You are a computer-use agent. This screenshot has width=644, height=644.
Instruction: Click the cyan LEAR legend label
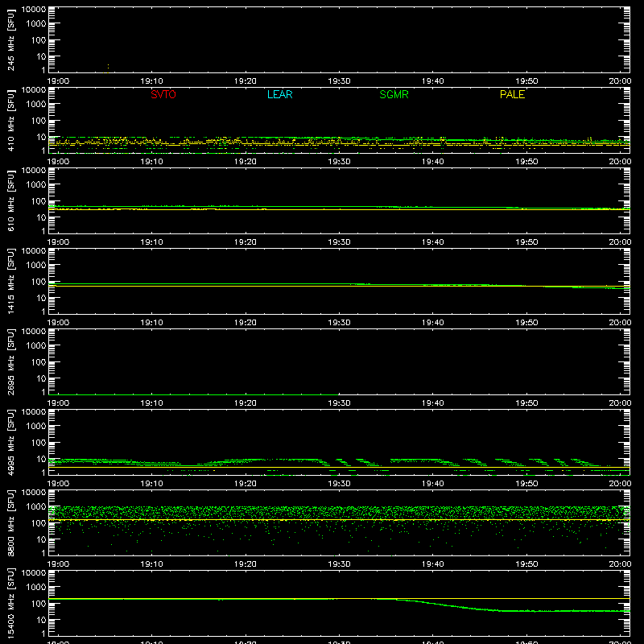coord(279,94)
